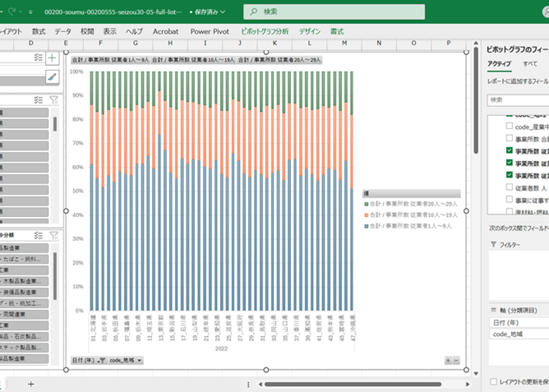Toggle multi-select on the topmost slicer
Image resolution: width=549 pixels, height=392 pixels.
click(x=38, y=58)
